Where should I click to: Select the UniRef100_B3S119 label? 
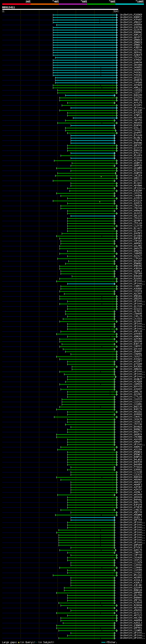pos(131,201)
